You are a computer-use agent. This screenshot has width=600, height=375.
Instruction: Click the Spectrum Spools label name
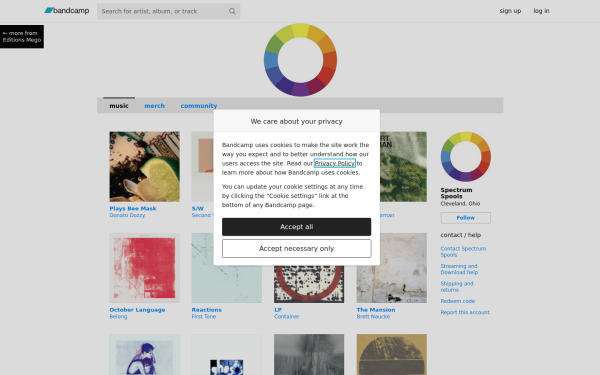click(x=456, y=193)
